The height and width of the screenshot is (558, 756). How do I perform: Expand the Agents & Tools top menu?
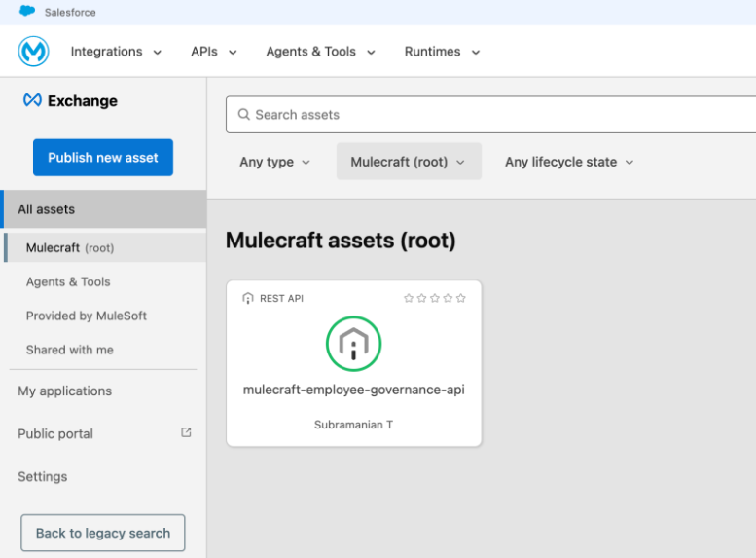click(320, 52)
